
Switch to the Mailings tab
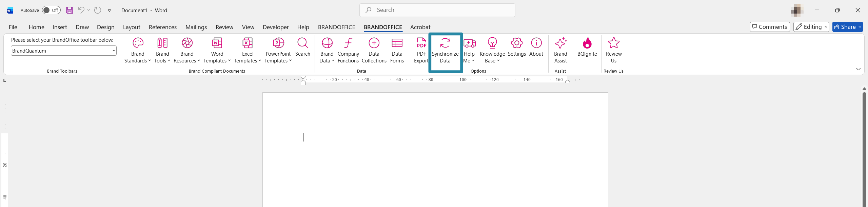coord(196,27)
